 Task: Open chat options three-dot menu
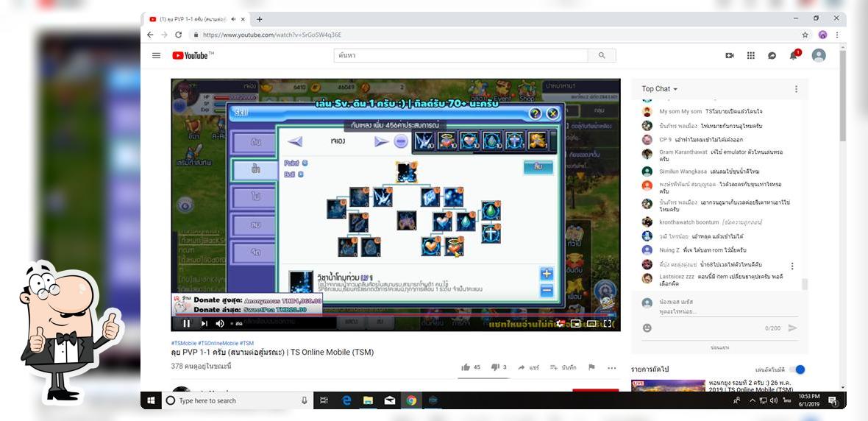point(796,88)
